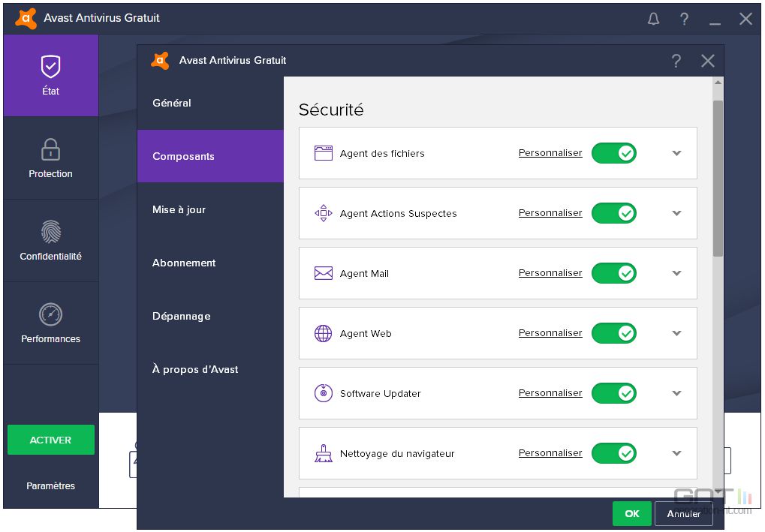Image resolution: width=765 pixels, height=532 pixels.
Task: Click Personnaliser for Agent Mail
Action: 550,273
